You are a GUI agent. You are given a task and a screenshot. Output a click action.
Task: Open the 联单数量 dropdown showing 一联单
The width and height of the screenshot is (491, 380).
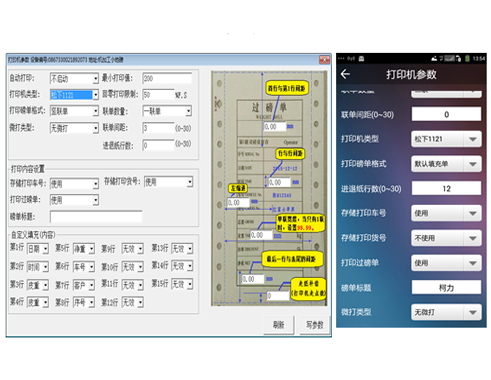[167, 111]
